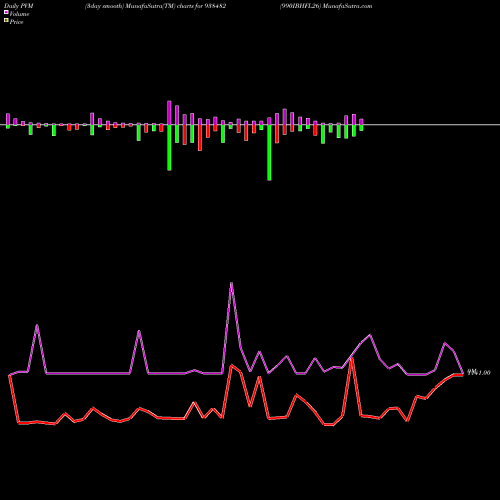Click the 3day smooth MunafaSutra chart title
The width and height of the screenshot is (500, 500).
click(155, 6)
